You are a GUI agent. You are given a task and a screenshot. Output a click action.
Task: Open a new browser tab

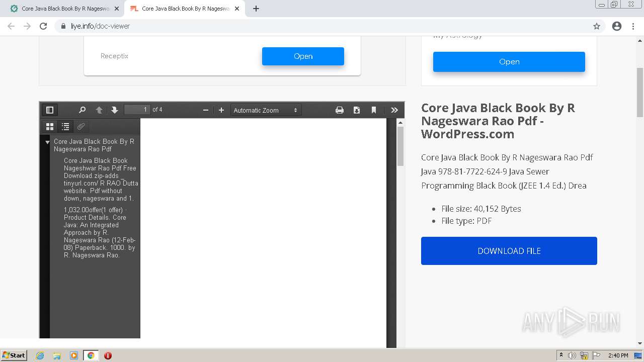(x=256, y=9)
